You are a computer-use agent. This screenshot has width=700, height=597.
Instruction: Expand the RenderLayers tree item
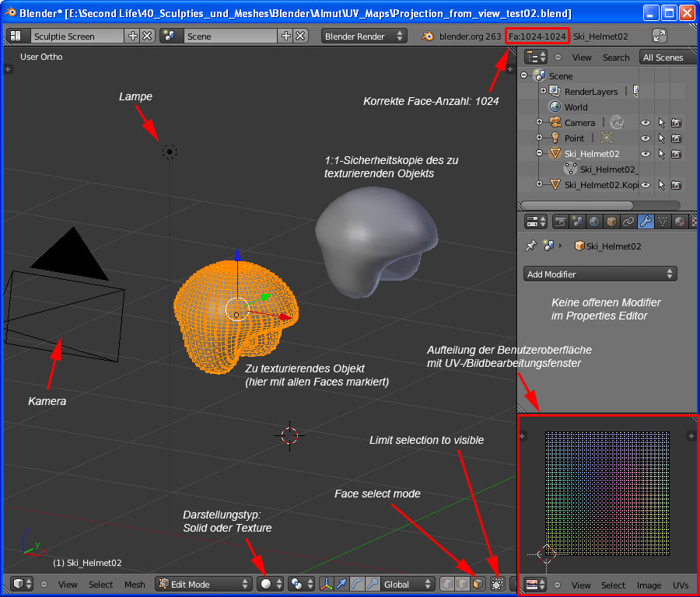point(542,92)
